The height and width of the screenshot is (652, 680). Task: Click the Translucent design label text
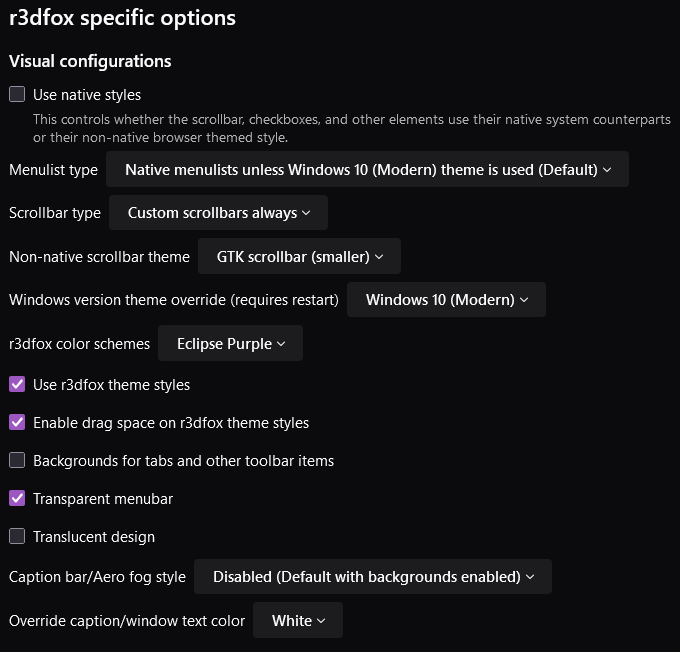(x=94, y=537)
